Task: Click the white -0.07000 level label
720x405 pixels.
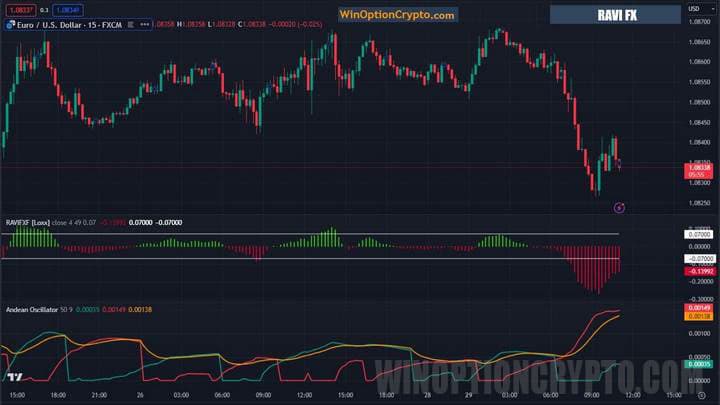Action: pyautogui.click(x=700, y=259)
